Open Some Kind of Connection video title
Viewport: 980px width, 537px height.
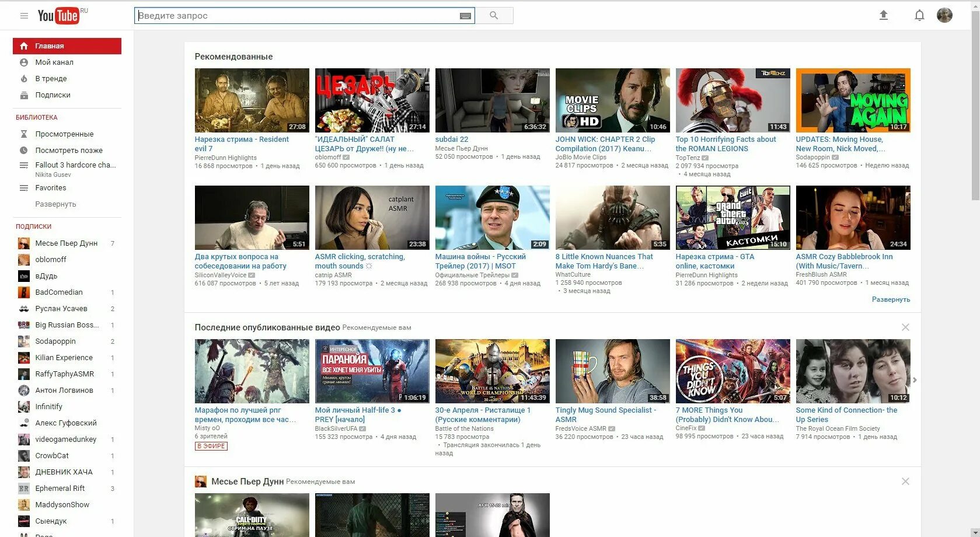click(x=847, y=415)
